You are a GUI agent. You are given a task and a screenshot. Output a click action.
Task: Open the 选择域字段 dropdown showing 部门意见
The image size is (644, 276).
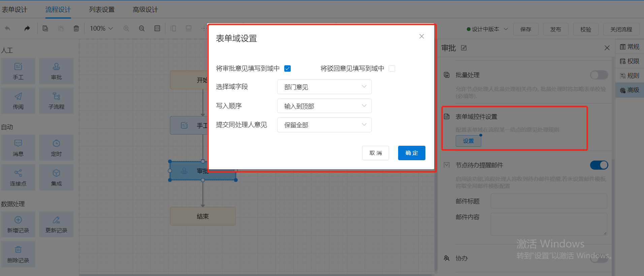(x=324, y=87)
